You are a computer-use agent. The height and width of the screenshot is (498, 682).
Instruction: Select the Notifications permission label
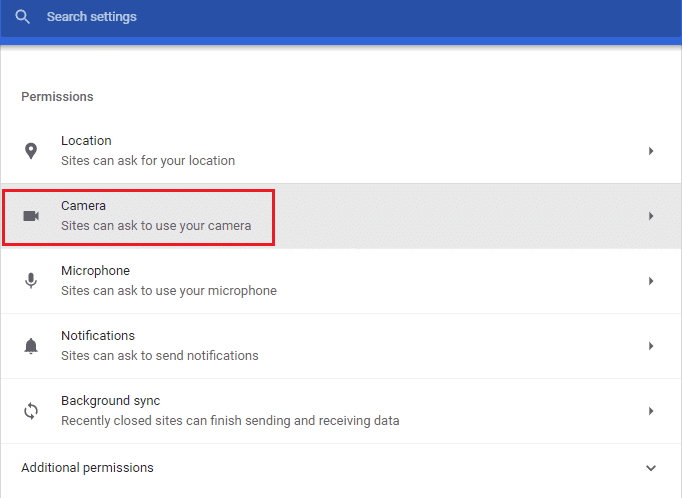click(x=98, y=336)
